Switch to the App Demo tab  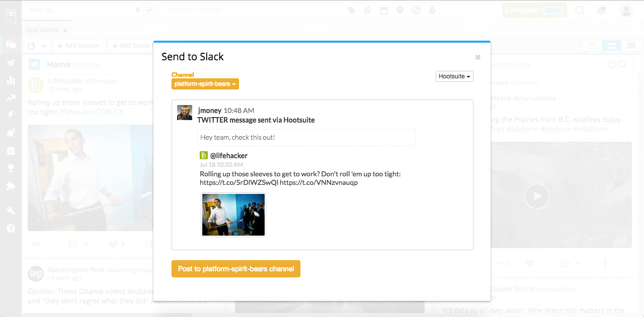tap(43, 30)
